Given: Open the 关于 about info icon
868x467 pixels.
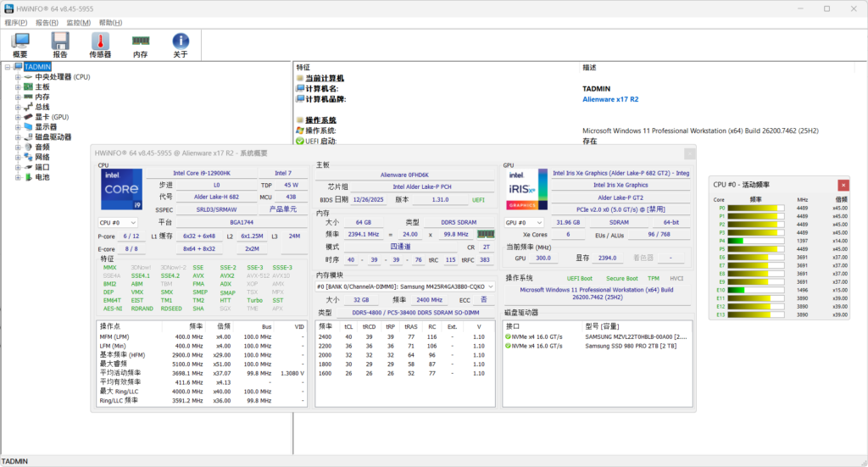Looking at the screenshot, I should coord(181,45).
